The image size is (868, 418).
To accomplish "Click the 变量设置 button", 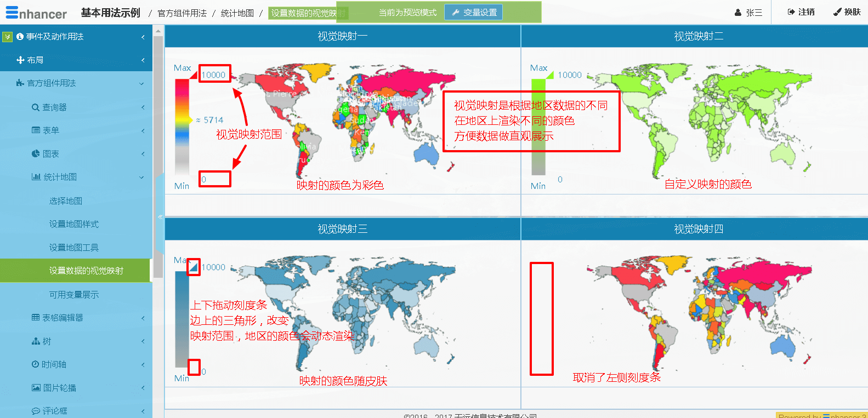I will click(474, 12).
